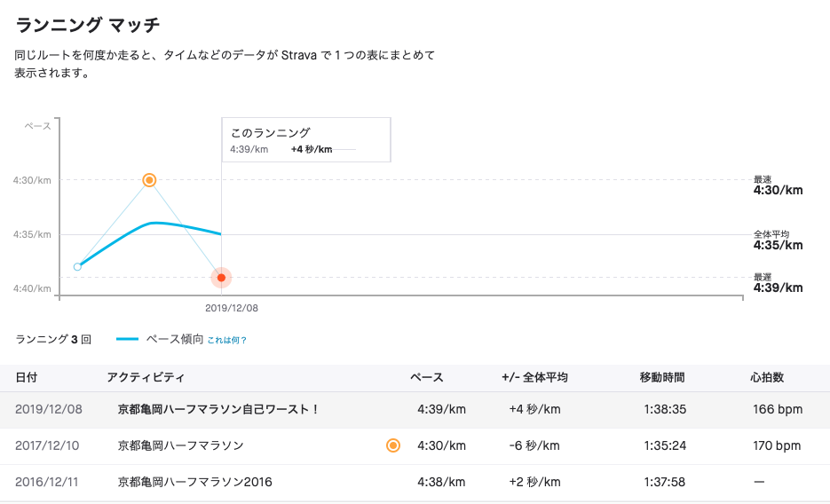The height and width of the screenshot is (504, 830).
Task: Click the アクティビティ column header
Action: click(146, 378)
